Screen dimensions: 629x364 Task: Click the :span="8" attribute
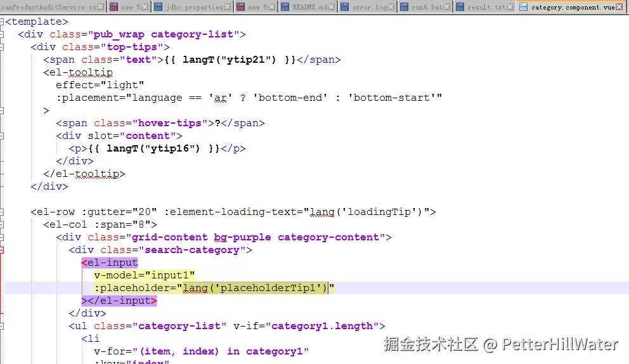(122, 224)
